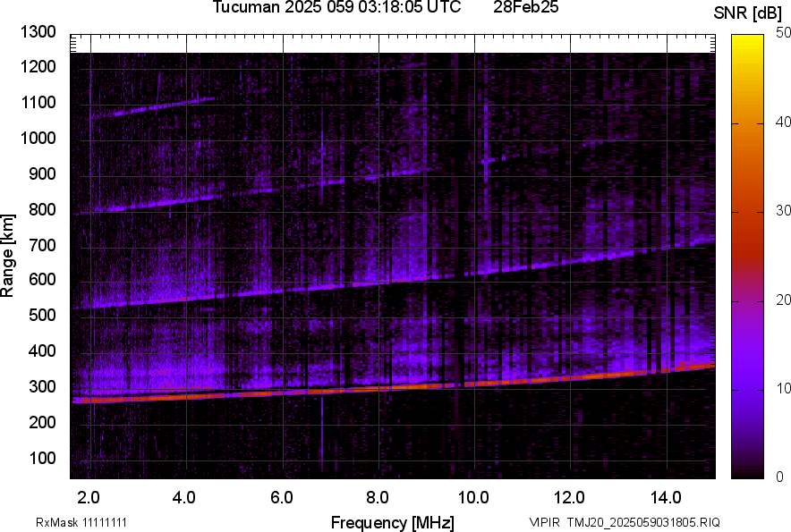Click the 100 range tick label
The height and width of the screenshot is (532, 791).
pyautogui.click(x=42, y=459)
